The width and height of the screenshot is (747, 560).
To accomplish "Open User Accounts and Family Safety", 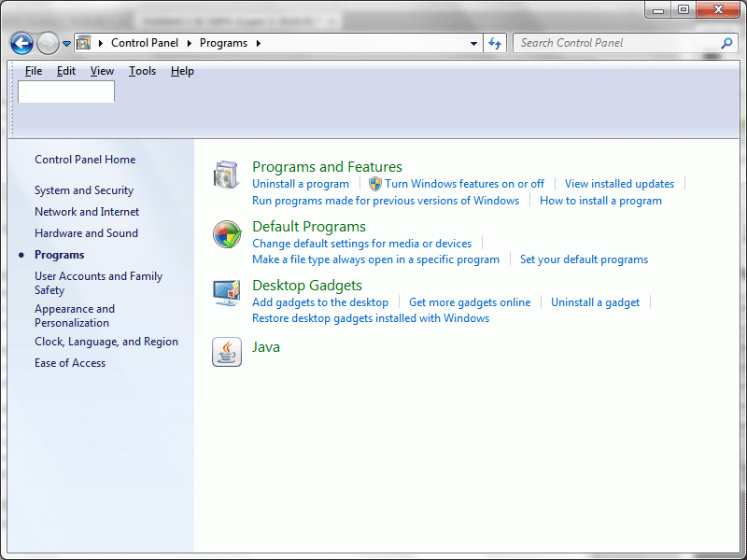I will 98,283.
